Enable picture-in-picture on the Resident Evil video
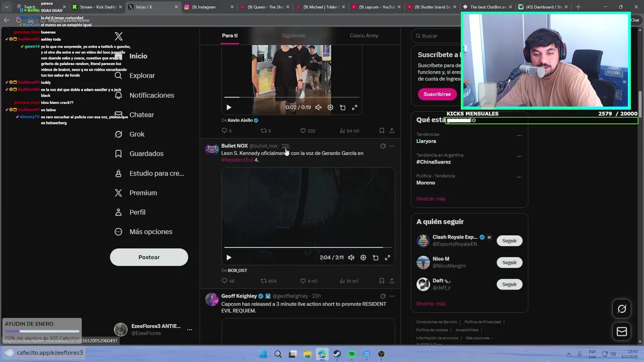This screenshot has width=644, height=362. point(375,257)
